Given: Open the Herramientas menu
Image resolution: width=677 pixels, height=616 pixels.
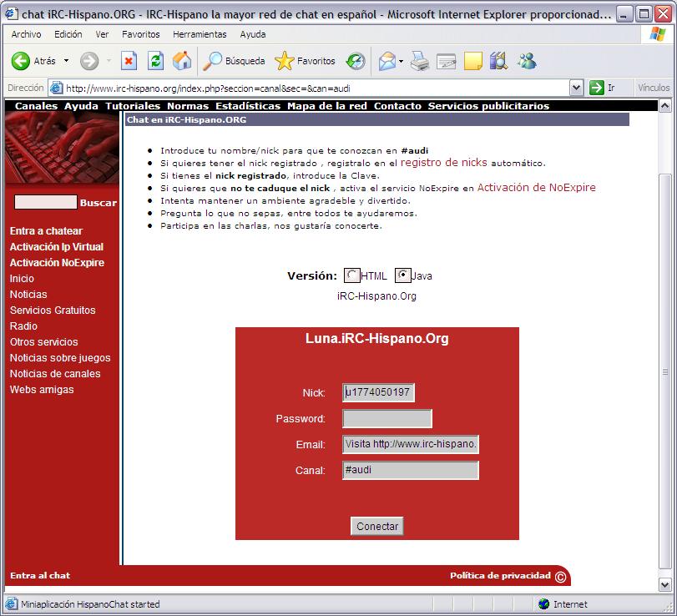Looking at the screenshot, I should point(200,34).
